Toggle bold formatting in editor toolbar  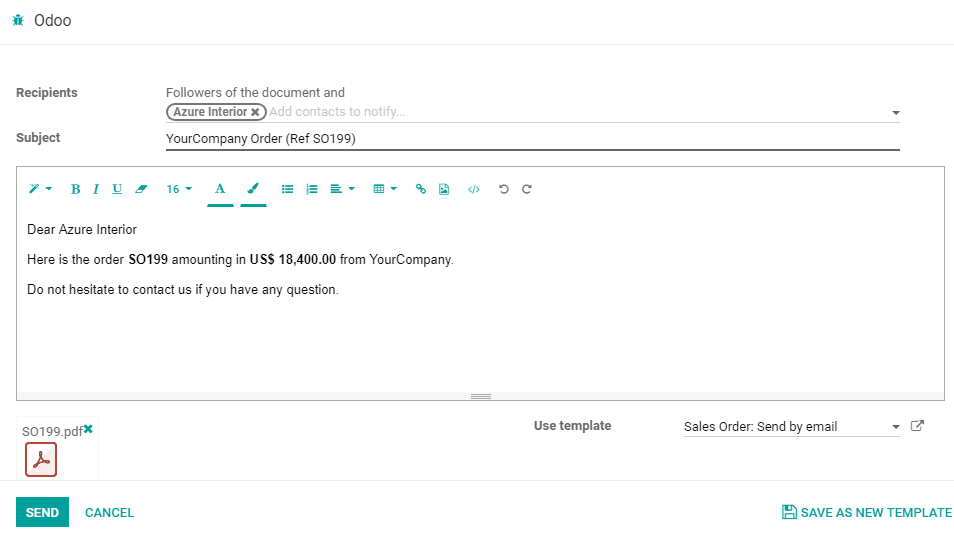75,189
